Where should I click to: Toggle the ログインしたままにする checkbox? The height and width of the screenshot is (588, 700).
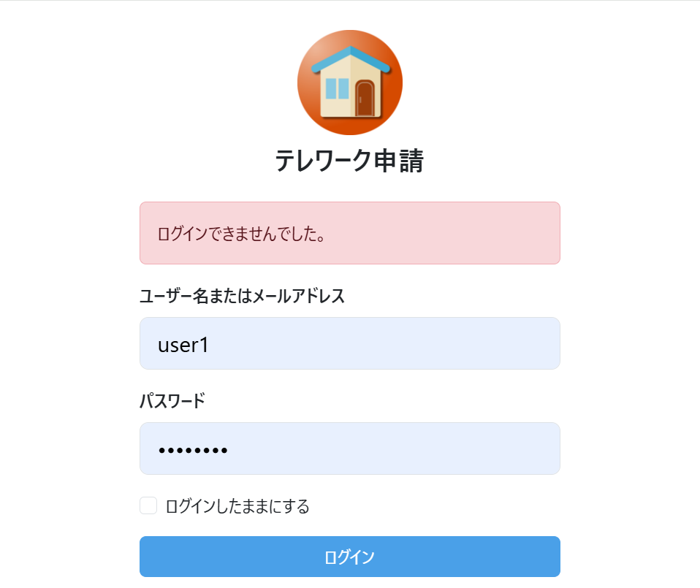click(x=148, y=505)
